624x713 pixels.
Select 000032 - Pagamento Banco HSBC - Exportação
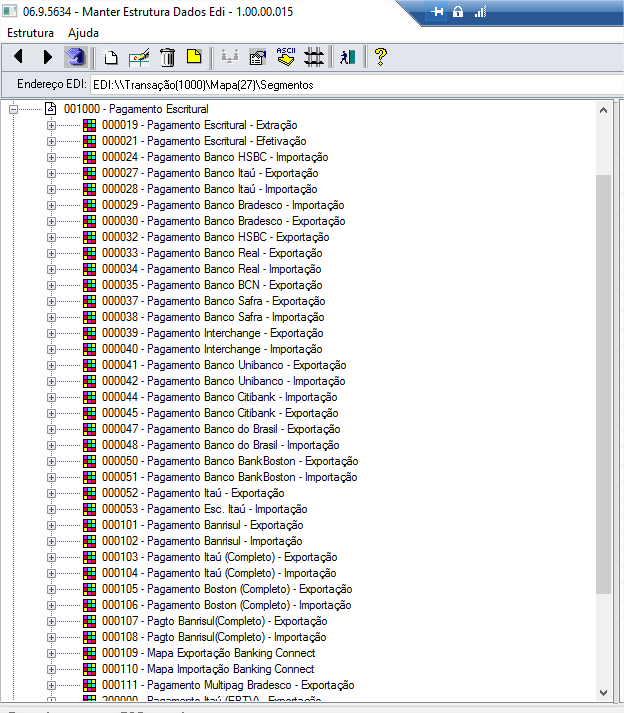pos(216,237)
